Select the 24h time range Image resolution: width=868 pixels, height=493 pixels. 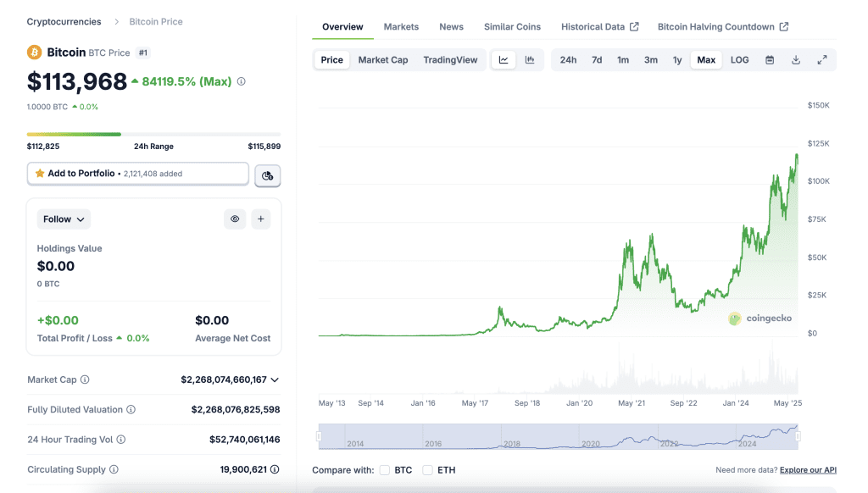pyautogui.click(x=568, y=60)
